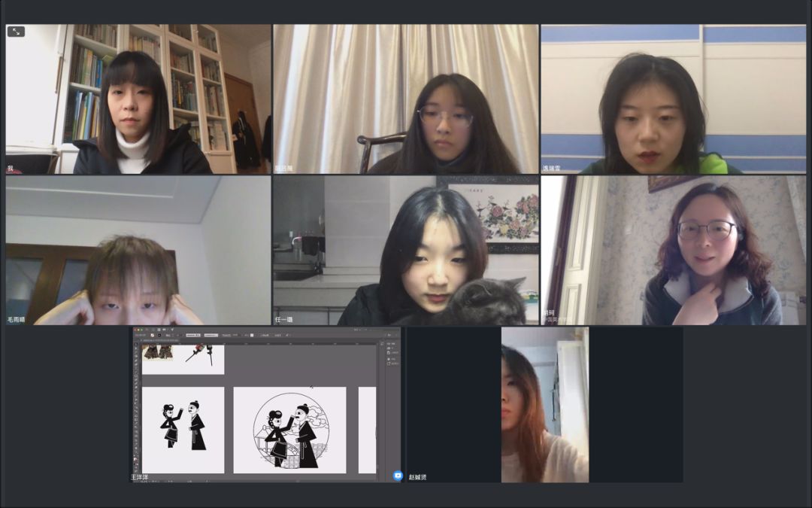Click the 赵娍贤 name label
The image size is (812, 508).
(x=417, y=477)
